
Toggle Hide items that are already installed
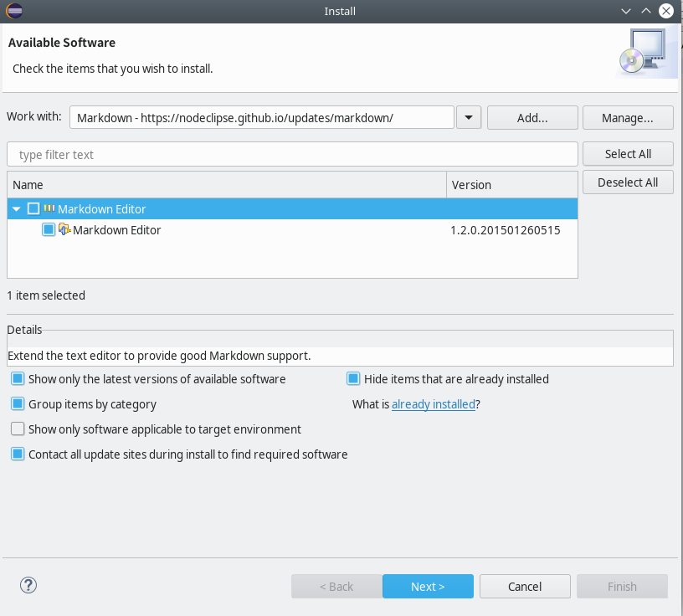tap(353, 378)
